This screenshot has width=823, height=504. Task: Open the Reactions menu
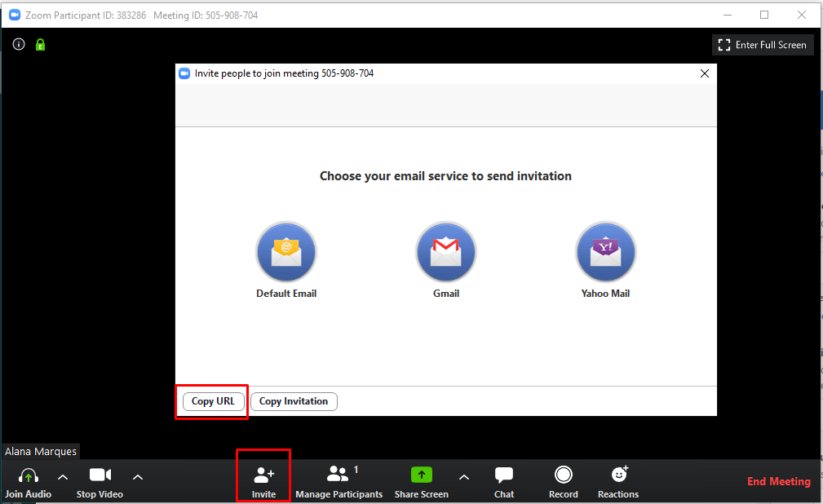618,482
